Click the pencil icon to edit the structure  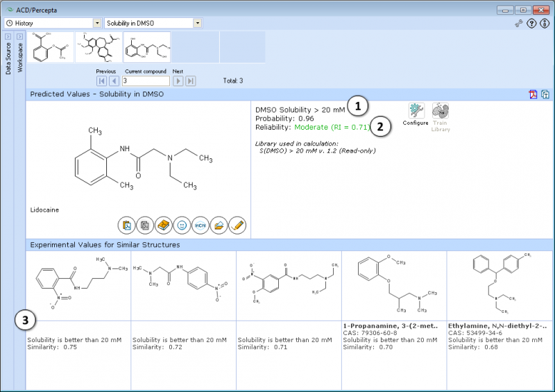click(x=237, y=225)
